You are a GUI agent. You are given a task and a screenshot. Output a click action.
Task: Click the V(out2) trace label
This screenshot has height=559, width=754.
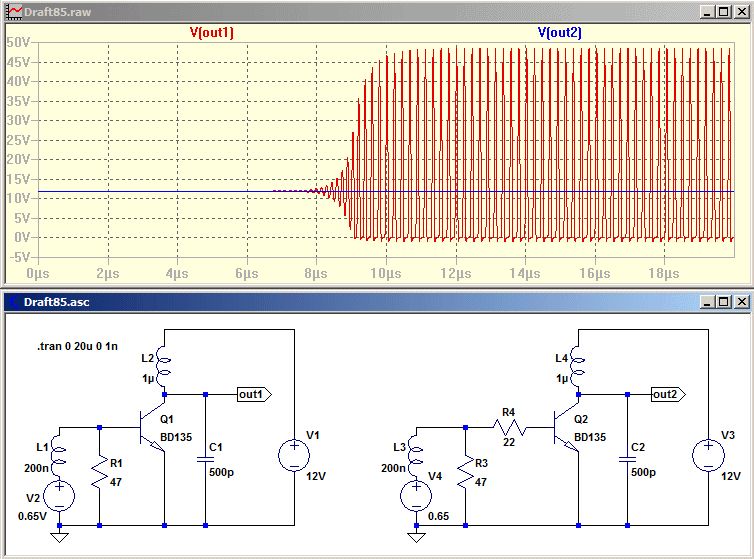559,33
